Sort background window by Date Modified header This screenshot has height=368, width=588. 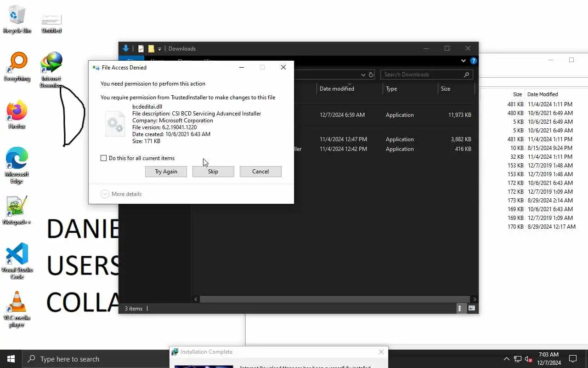pos(543,94)
